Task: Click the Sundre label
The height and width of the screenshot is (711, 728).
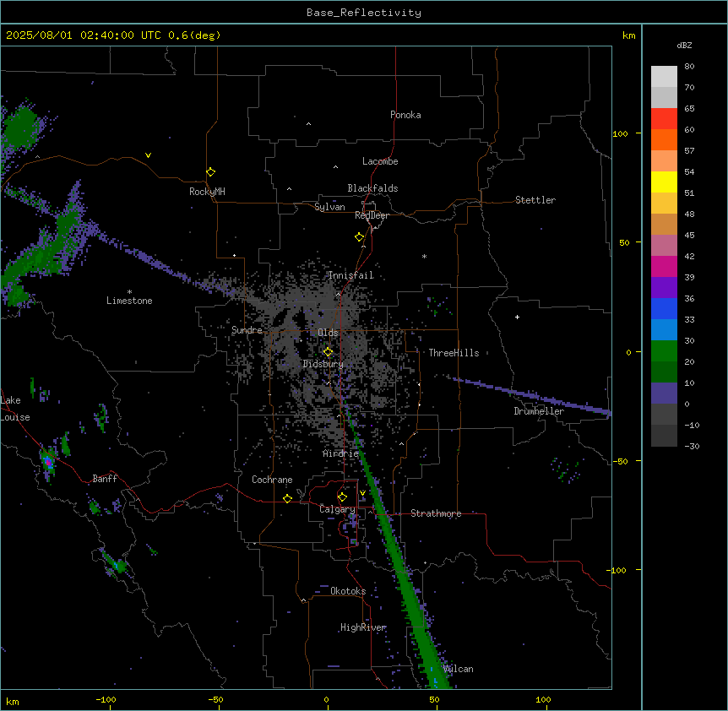Action: [247, 330]
